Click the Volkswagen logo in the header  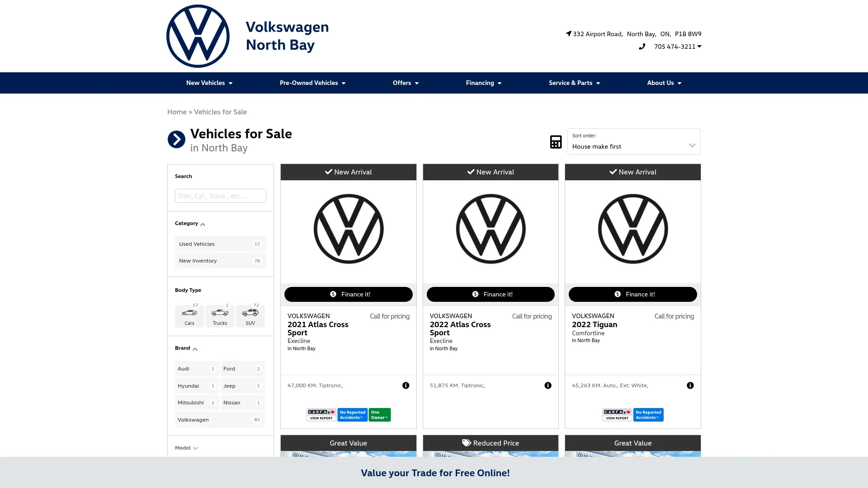point(198,36)
